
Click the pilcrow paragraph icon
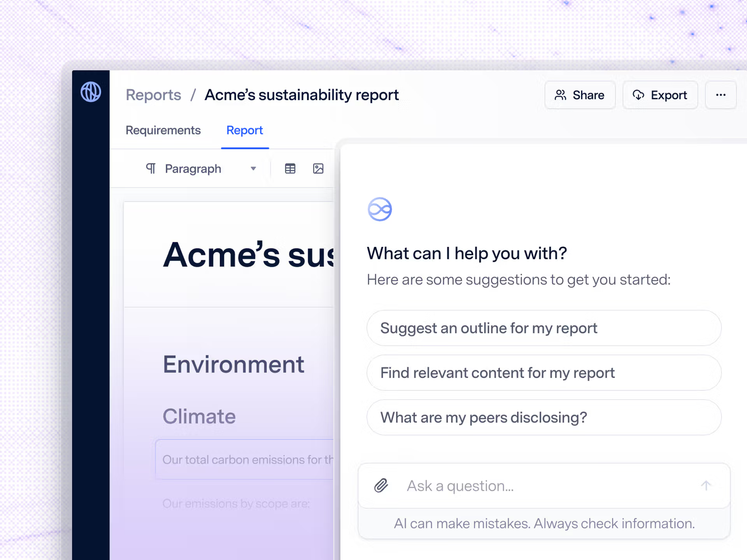coord(151,168)
